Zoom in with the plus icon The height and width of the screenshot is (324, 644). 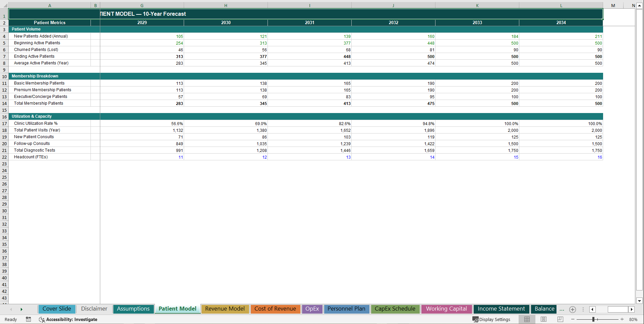pyautogui.click(x=622, y=319)
